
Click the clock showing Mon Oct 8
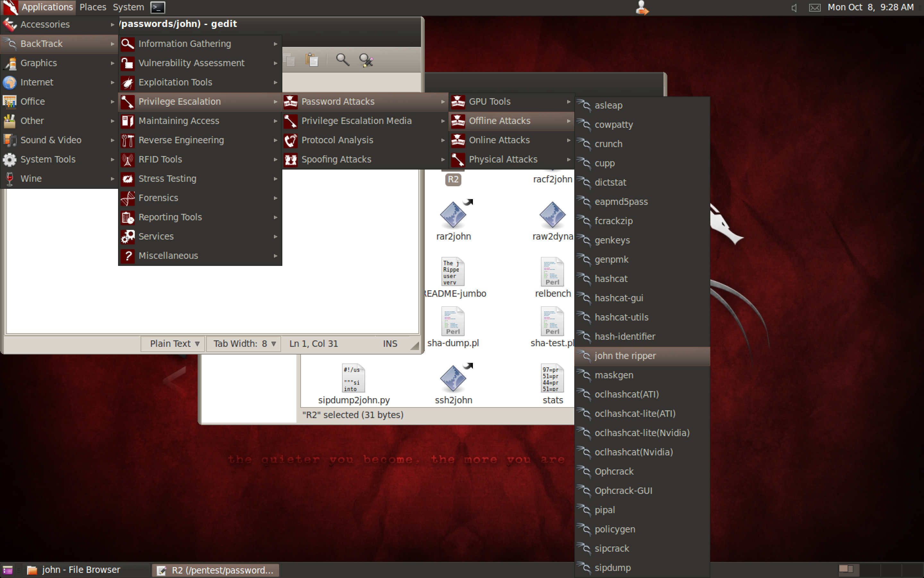pos(870,7)
